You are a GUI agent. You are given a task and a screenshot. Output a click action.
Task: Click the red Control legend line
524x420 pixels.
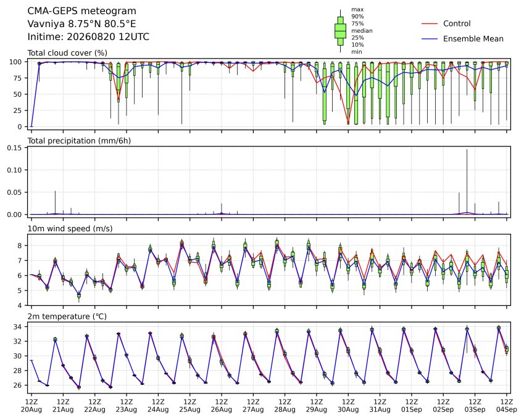tap(430, 23)
